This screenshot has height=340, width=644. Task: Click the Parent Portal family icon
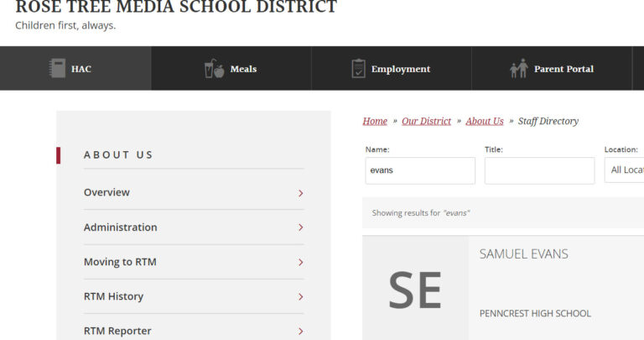pyautogui.click(x=519, y=68)
